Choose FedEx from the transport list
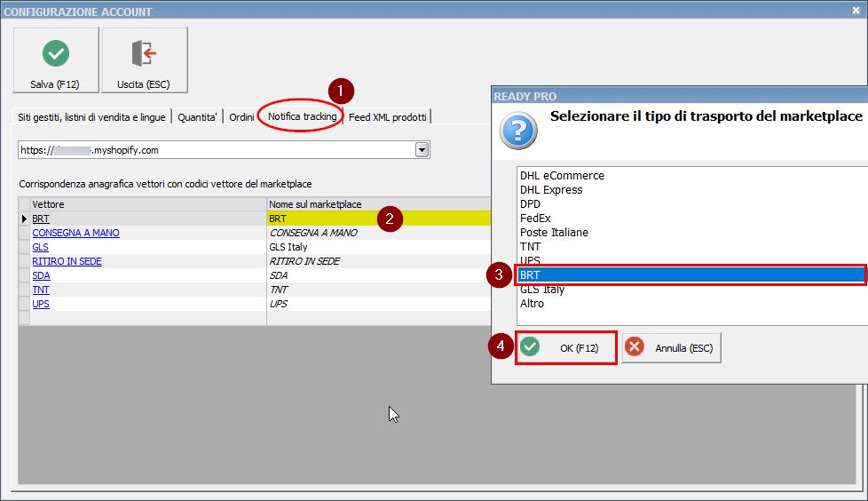Screen dimensions: 868x501 535,219
